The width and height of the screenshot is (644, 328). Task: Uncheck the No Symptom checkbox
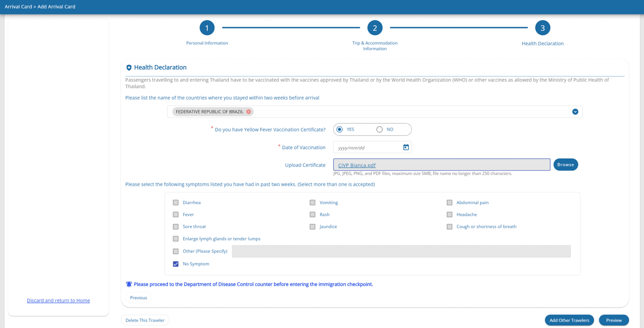(176, 264)
